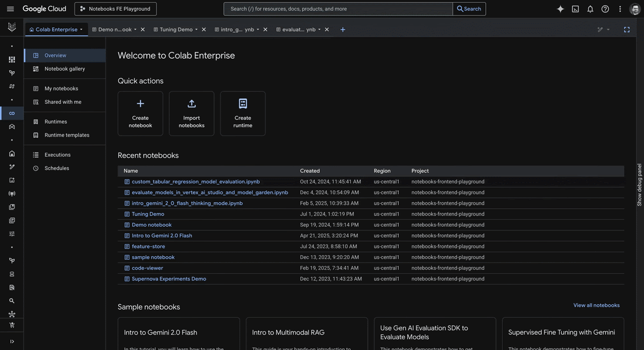Viewport: 644px width, 350px height.
Task: Open the main hamburger navigation menu
Action: point(10,8)
